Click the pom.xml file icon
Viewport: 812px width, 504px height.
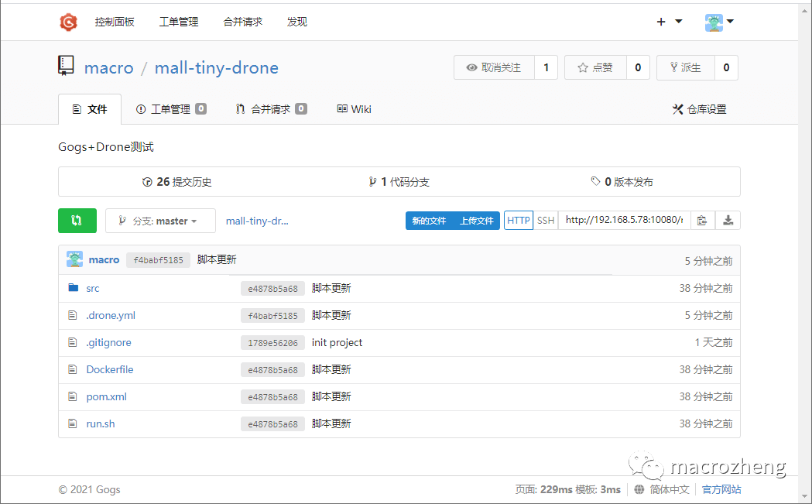[x=73, y=396]
